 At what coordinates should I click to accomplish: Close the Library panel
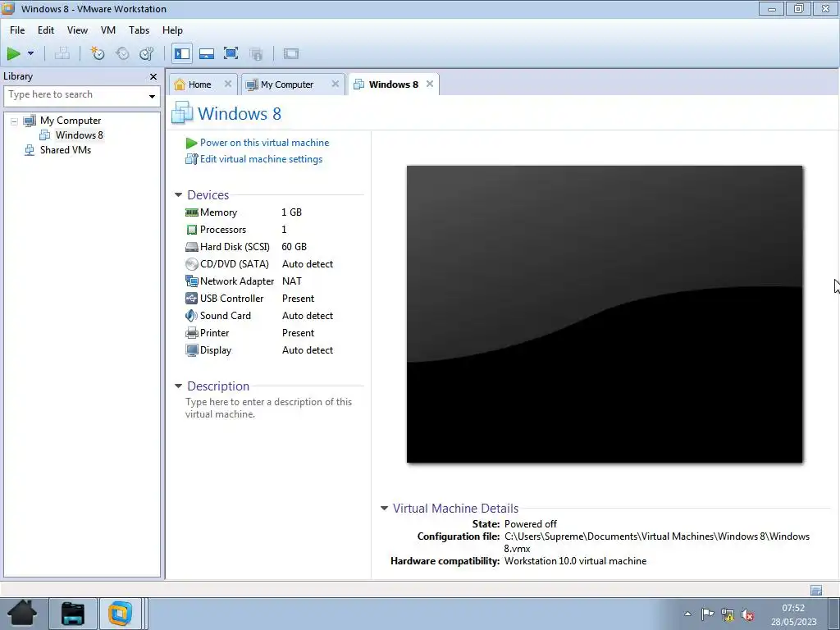tap(153, 76)
